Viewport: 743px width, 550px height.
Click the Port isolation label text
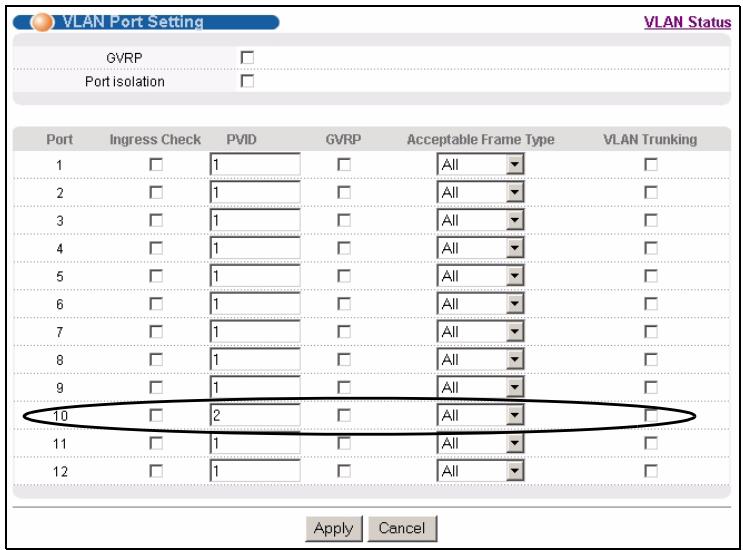point(125,81)
